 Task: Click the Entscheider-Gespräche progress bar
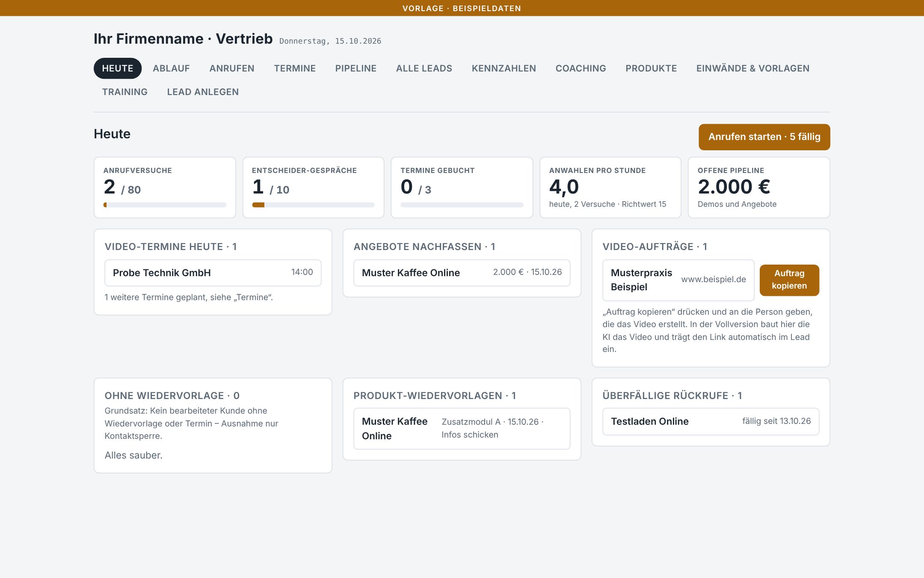[x=314, y=205]
